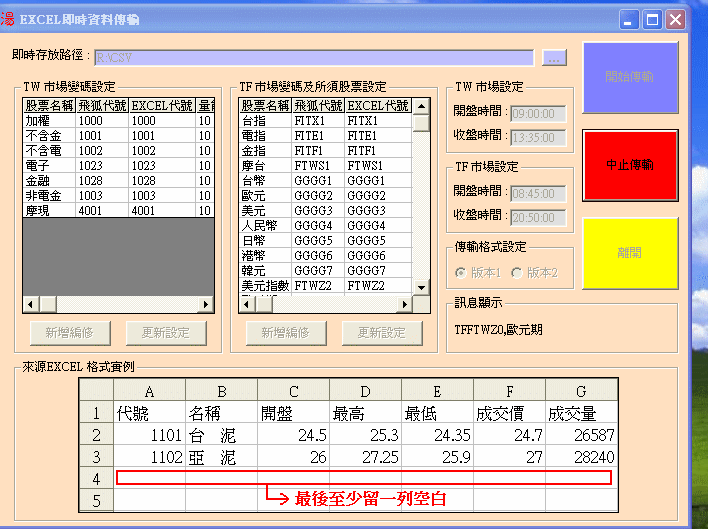Click 更新設定 under the TW market table
This screenshot has height=529, width=708.
click(166, 333)
